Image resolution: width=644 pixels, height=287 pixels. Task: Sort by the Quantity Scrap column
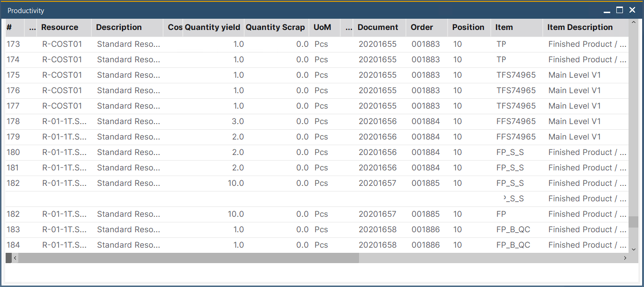pos(276,27)
